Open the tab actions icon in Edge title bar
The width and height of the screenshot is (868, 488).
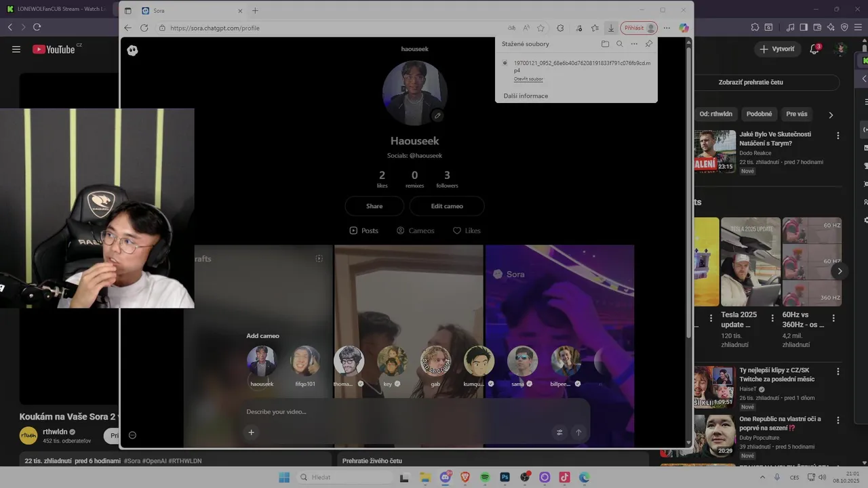point(127,11)
